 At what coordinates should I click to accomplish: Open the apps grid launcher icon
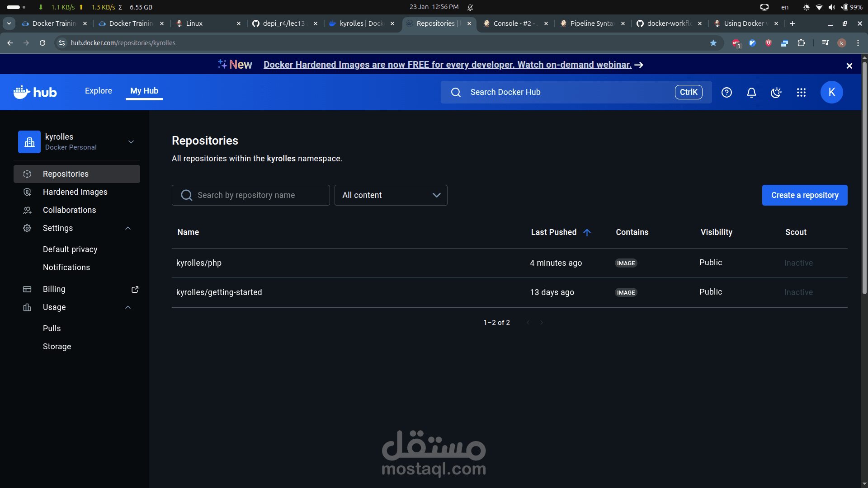tap(801, 92)
